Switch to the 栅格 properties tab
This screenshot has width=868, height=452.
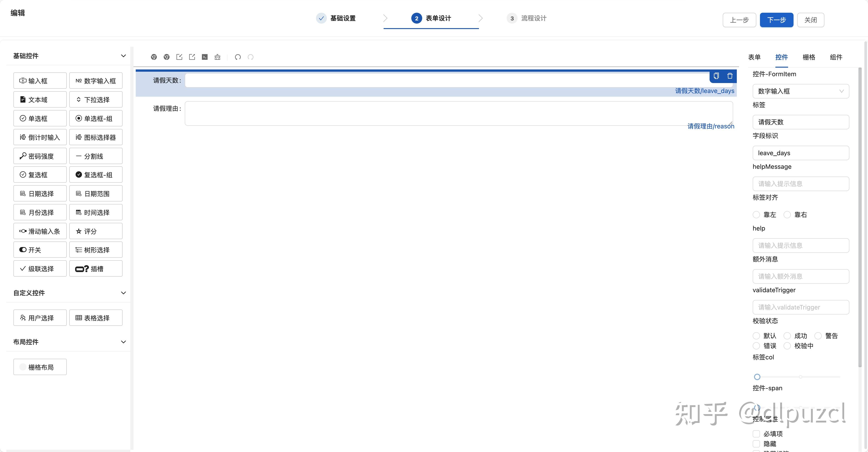click(x=809, y=57)
